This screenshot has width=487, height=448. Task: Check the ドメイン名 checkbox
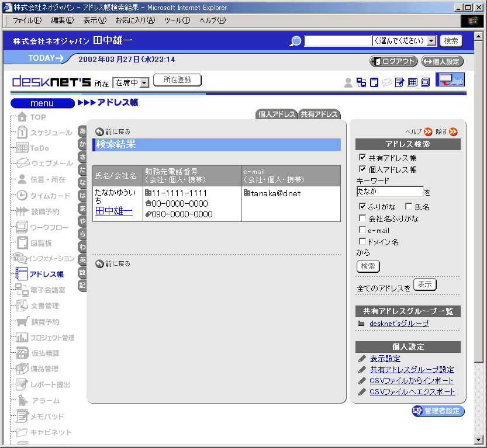tap(362, 241)
